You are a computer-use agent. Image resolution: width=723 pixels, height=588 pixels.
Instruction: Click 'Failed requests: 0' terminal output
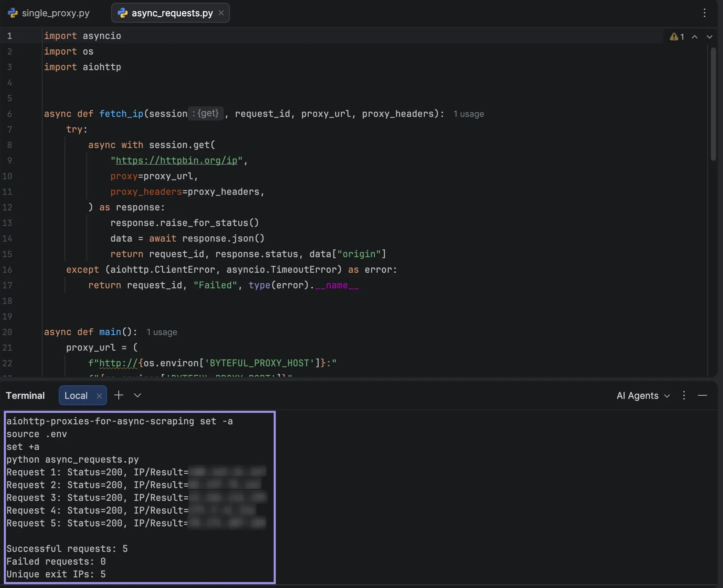pos(56,561)
